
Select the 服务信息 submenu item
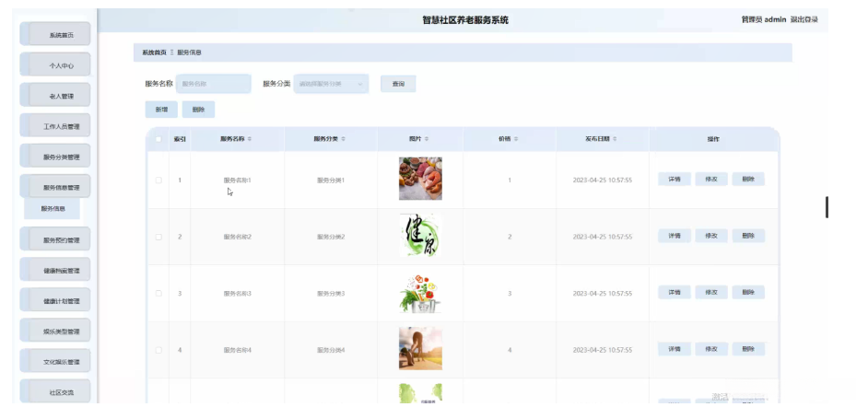[x=53, y=208]
